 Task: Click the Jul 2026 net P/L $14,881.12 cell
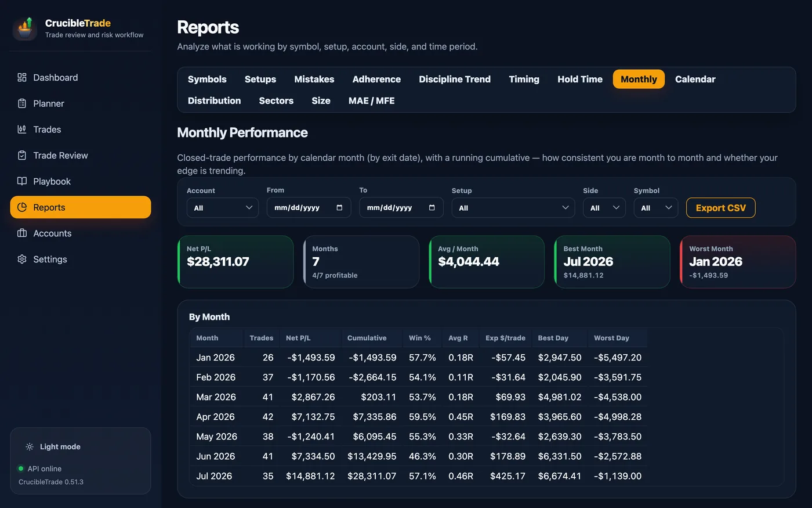[310, 476]
